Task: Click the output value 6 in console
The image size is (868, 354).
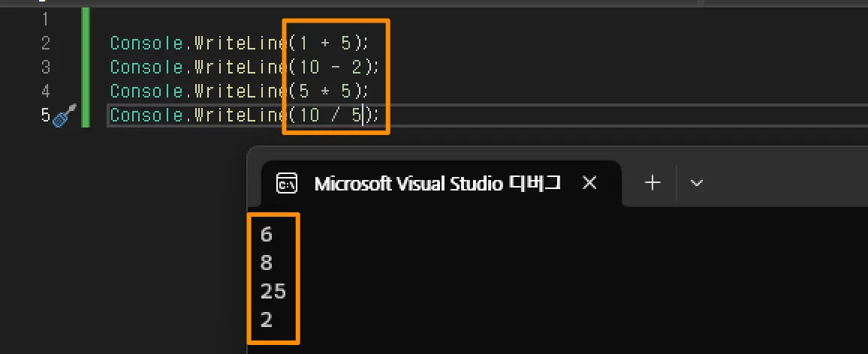Action: [267, 235]
